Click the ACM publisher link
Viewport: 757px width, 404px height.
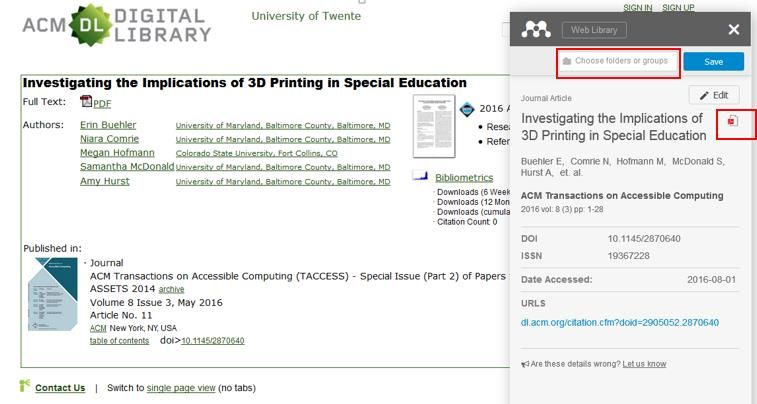point(98,328)
